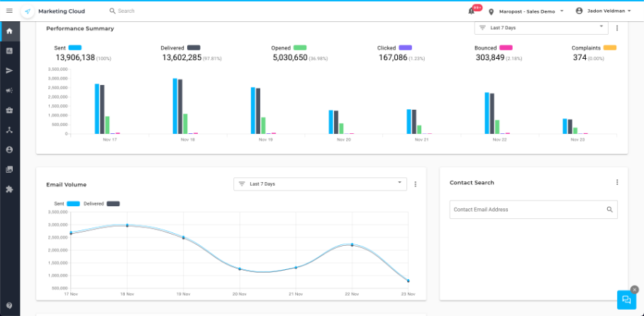Open the notifications bell
Screen dimensions: 644x316
[x=471, y=11]
